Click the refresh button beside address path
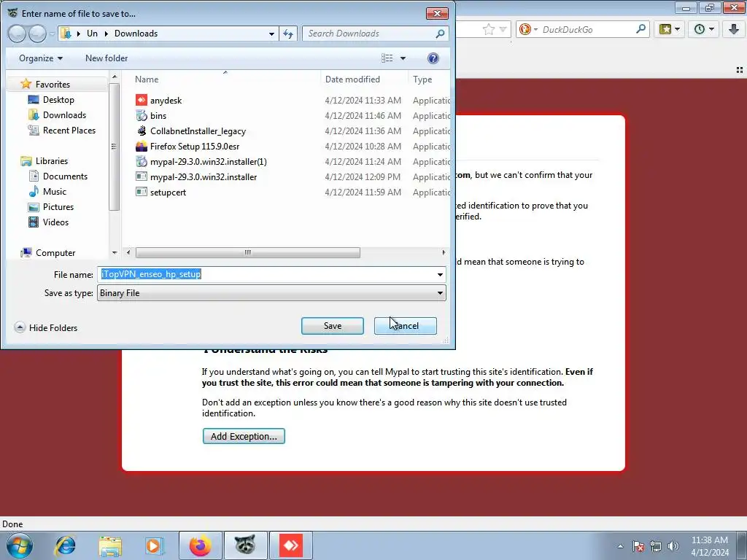Viewport: 747px width, 560px height. pos(288,34)
